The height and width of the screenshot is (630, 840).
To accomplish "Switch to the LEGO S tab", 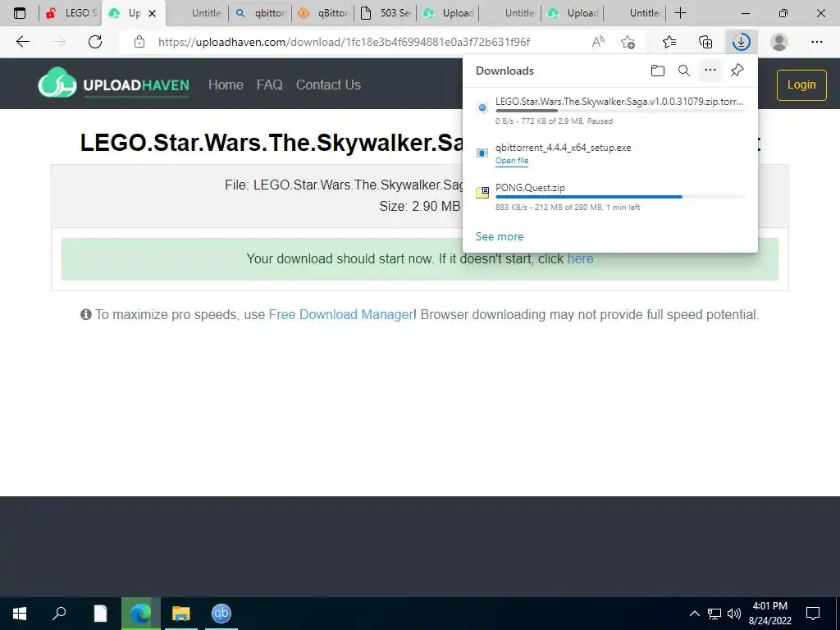I will click(x=72, y=13).
